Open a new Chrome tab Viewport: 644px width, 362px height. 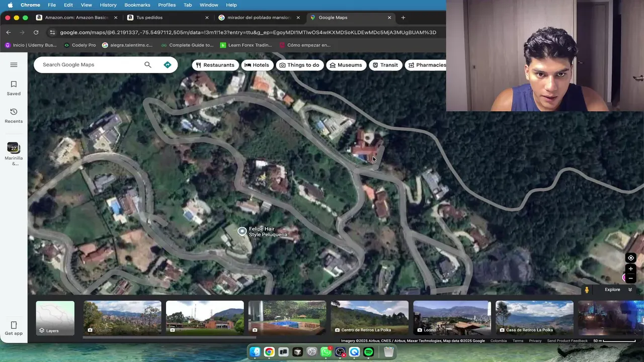tap(403, 18)
